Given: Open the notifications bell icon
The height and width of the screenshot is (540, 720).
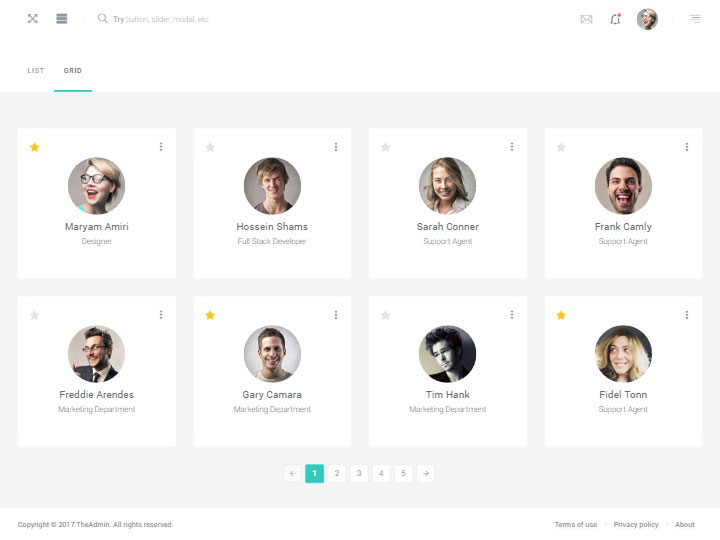Looking at the screenshot, I should click(615, 19).
